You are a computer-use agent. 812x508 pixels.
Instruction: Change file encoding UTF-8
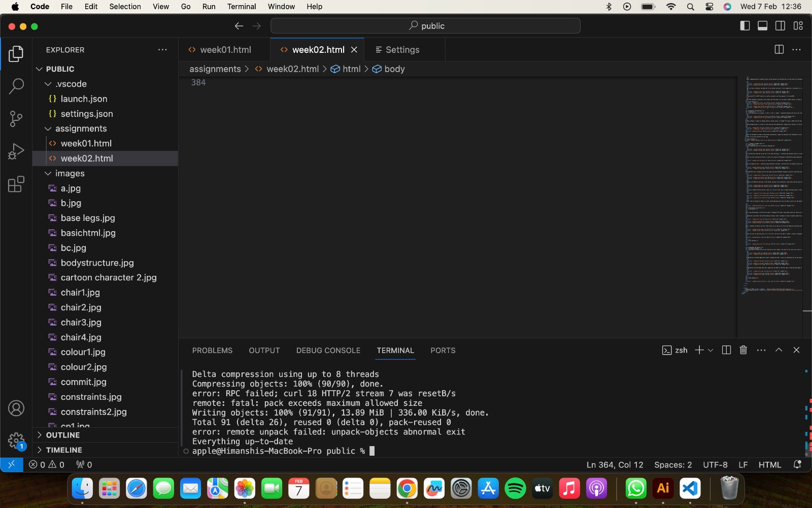(715, 465)
